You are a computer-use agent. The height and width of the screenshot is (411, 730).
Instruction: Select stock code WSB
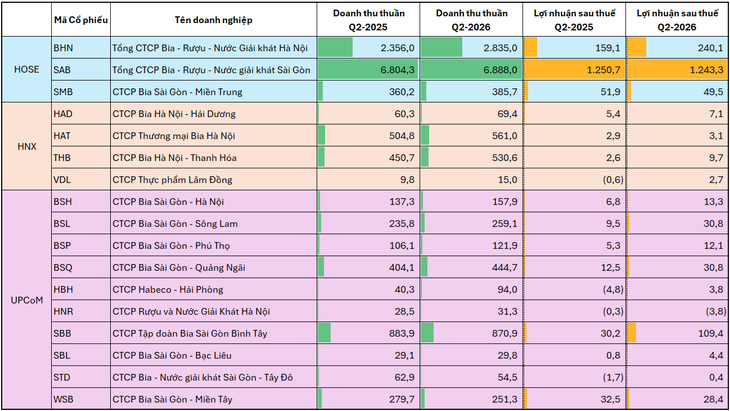[63, 399]
